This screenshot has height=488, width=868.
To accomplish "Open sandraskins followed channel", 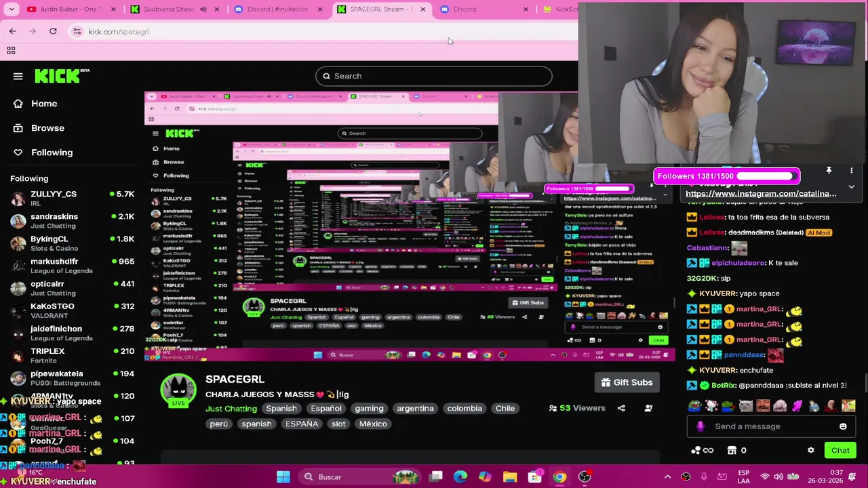I will pos(71,221).
